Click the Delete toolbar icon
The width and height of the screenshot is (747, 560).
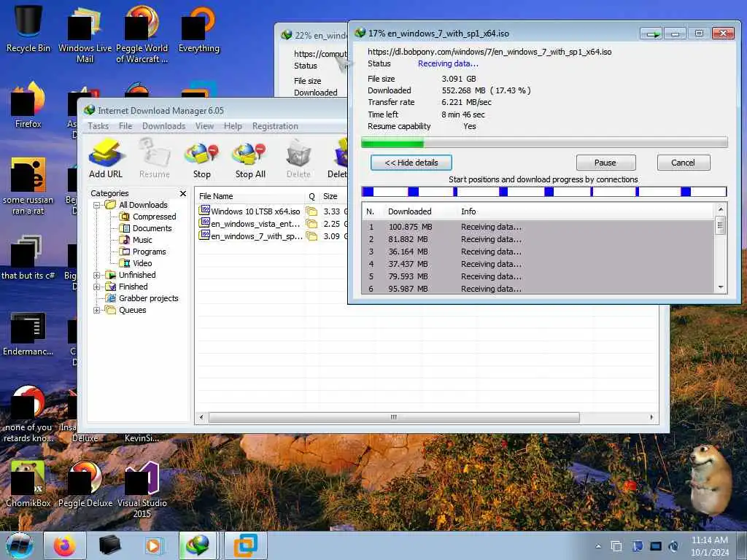[298, 159]
